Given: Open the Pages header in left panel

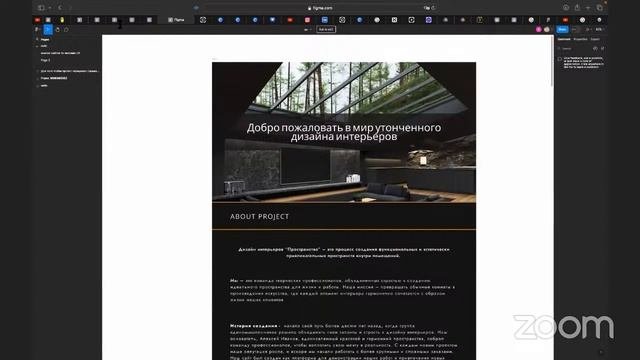Looking at the screenshot, I should point(45,40).
